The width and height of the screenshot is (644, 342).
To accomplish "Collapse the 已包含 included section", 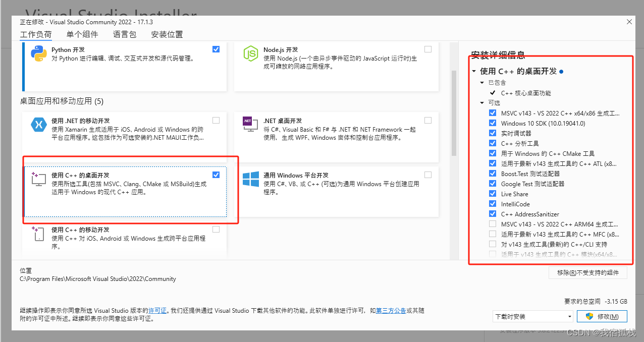I will tap(482, 83).
